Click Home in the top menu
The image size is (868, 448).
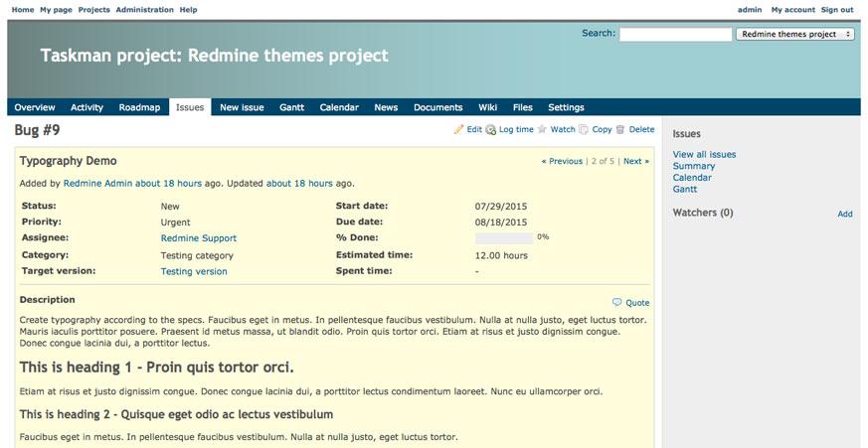pos(23,9)
